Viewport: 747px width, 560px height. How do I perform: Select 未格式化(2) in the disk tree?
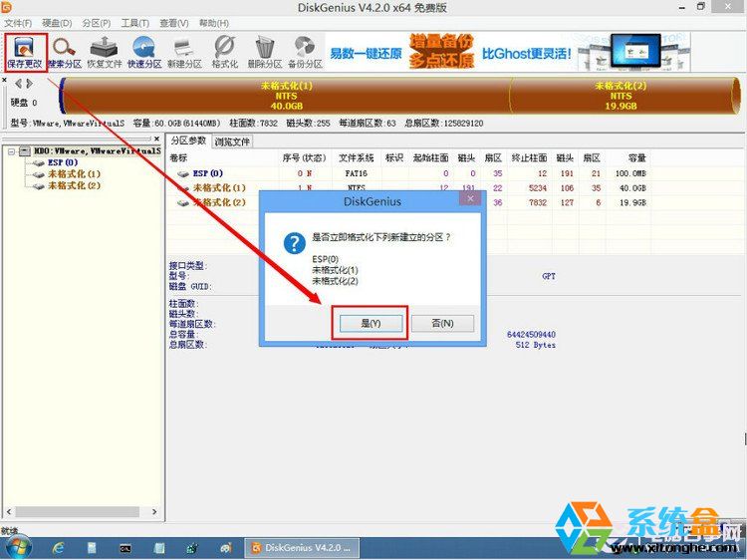[x=74, y=185]
